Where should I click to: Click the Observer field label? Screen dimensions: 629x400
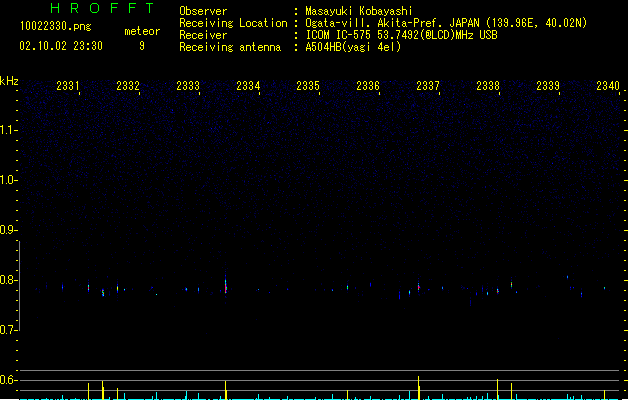coord(203,11)
